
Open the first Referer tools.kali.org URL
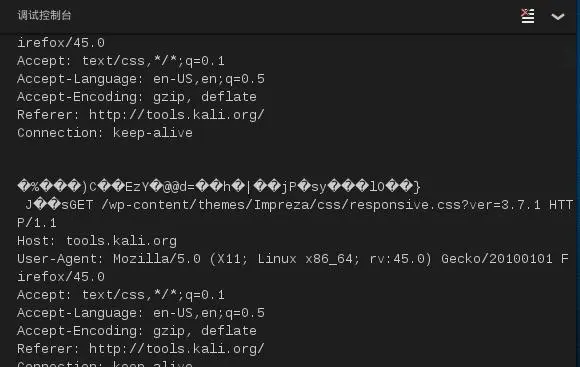pyautogui.click(x=177, y=115)
